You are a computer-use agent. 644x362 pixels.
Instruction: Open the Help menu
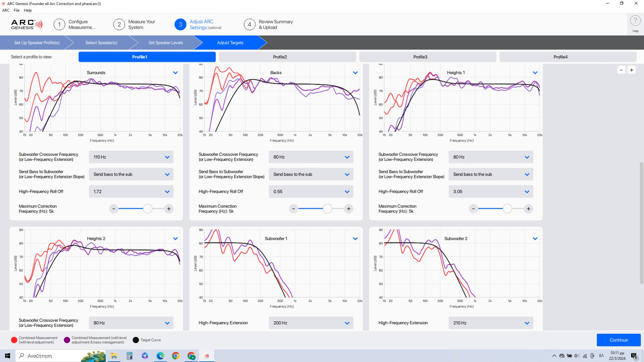pos(28,10)
